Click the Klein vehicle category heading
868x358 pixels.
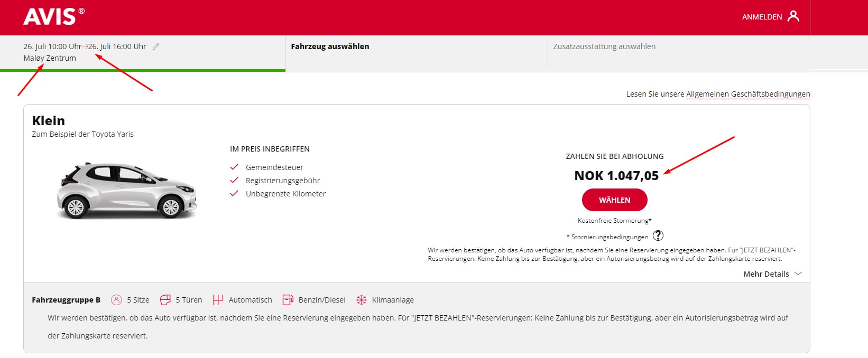click(49, 120)
